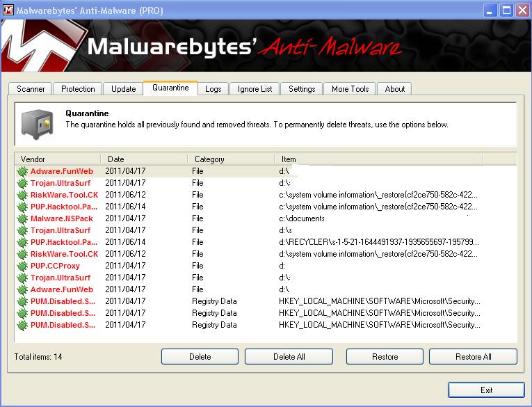Select the d:\RECYCLER item path
This screenshot has height=407, width=532.
378,242
